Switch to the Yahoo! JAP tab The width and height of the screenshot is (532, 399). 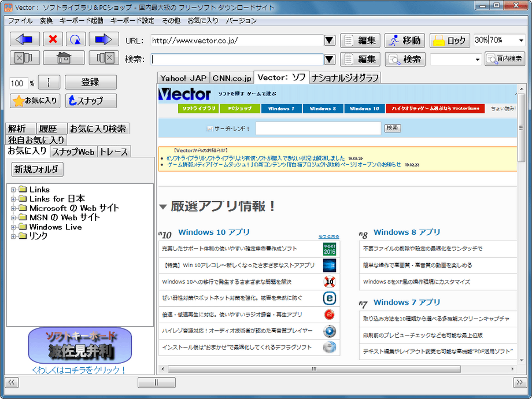[183, 78]
